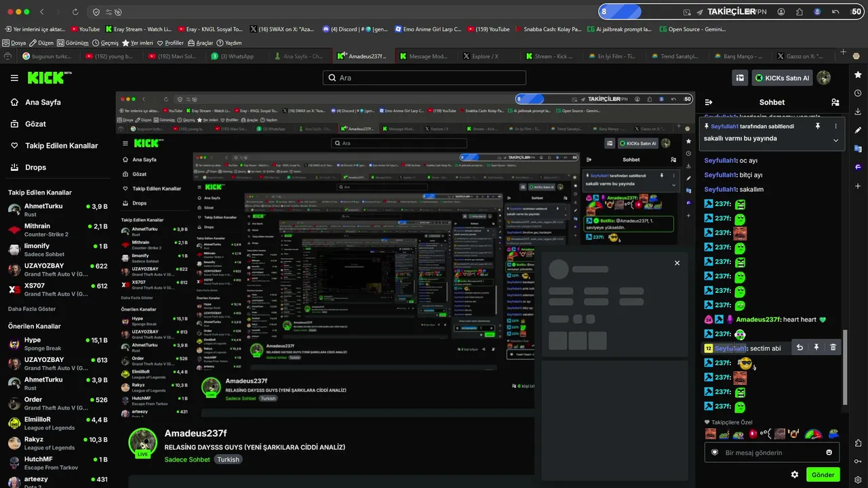Viewport: 868px width, 488px height.
Task: Expand the pinned message chevron
Action: [835, 140]
